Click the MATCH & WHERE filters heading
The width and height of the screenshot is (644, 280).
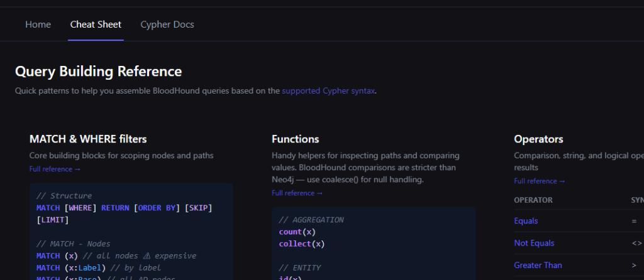[x=88, y=139]
